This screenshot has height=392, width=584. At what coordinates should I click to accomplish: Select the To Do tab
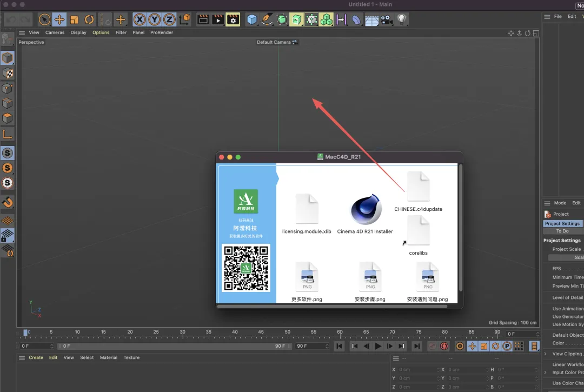click(x=562, y=231)
